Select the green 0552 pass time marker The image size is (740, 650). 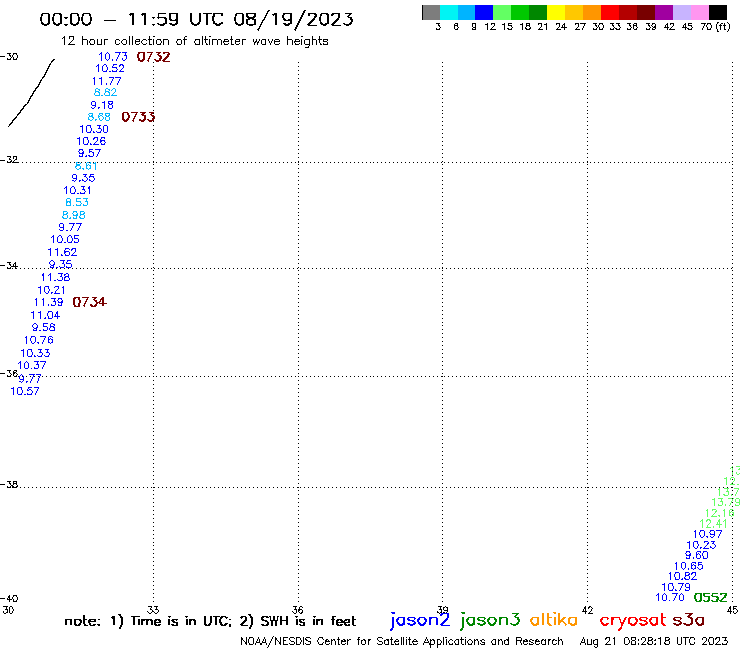point(710,598)
